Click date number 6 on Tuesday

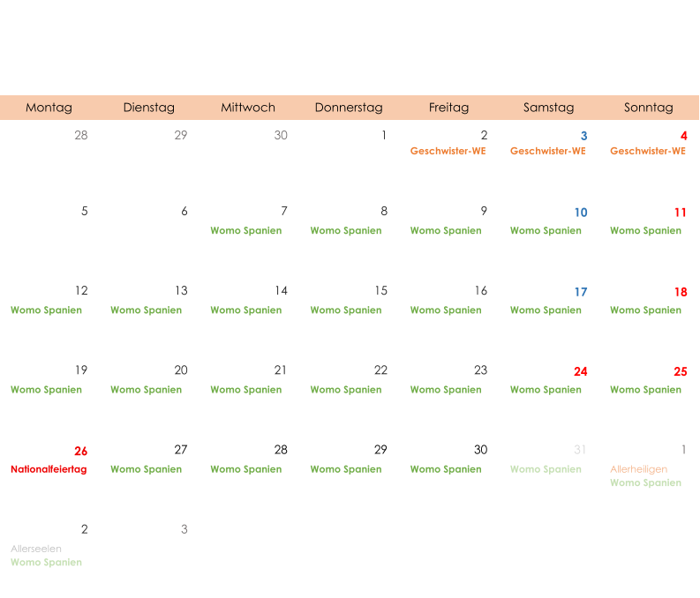click(x=184, y=211)
